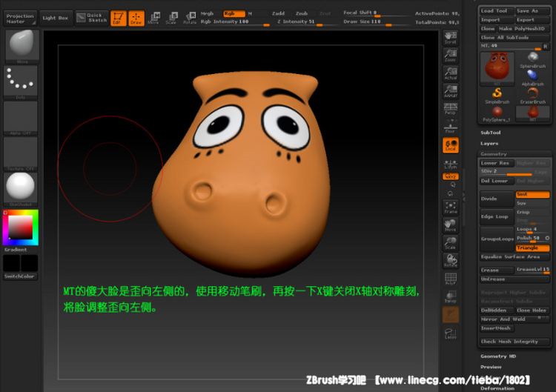The width and height of the screenshot is (556, 392).
Task: Toggle the Smt smoothing option
Action: click(532, 195)
